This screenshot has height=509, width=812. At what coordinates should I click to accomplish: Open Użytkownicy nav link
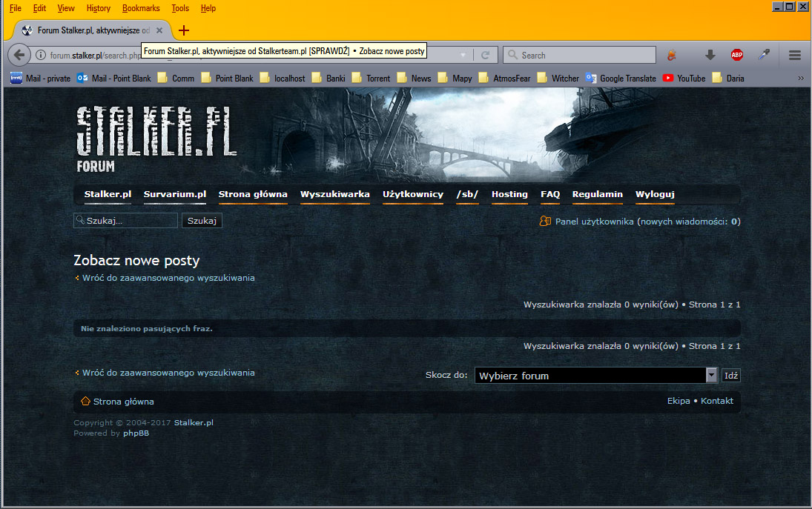[413, 195]
